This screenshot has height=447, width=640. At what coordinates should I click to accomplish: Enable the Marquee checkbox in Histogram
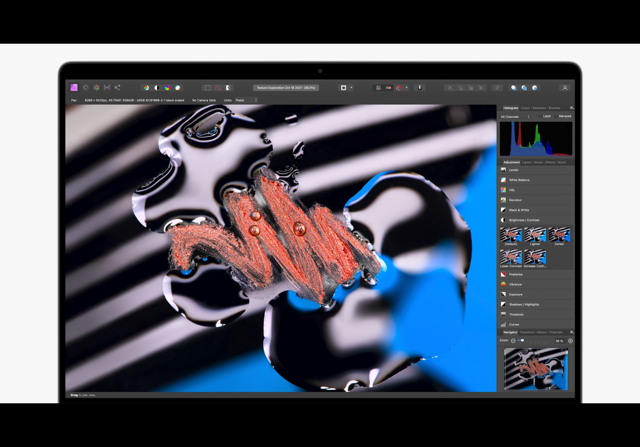coord(556,116)
